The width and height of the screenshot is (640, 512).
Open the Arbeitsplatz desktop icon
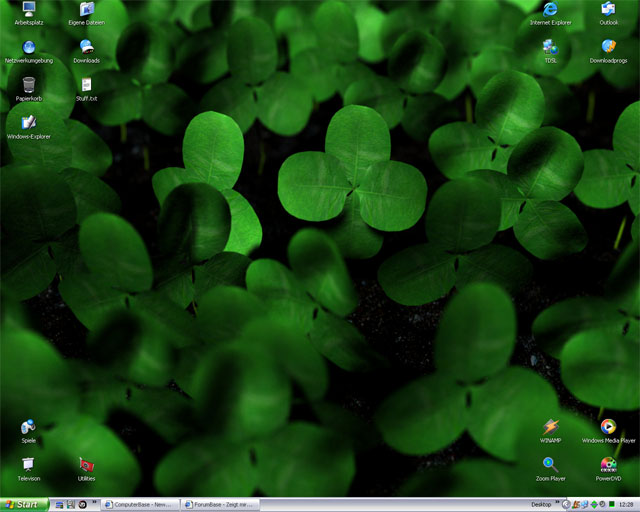[29, 13]
